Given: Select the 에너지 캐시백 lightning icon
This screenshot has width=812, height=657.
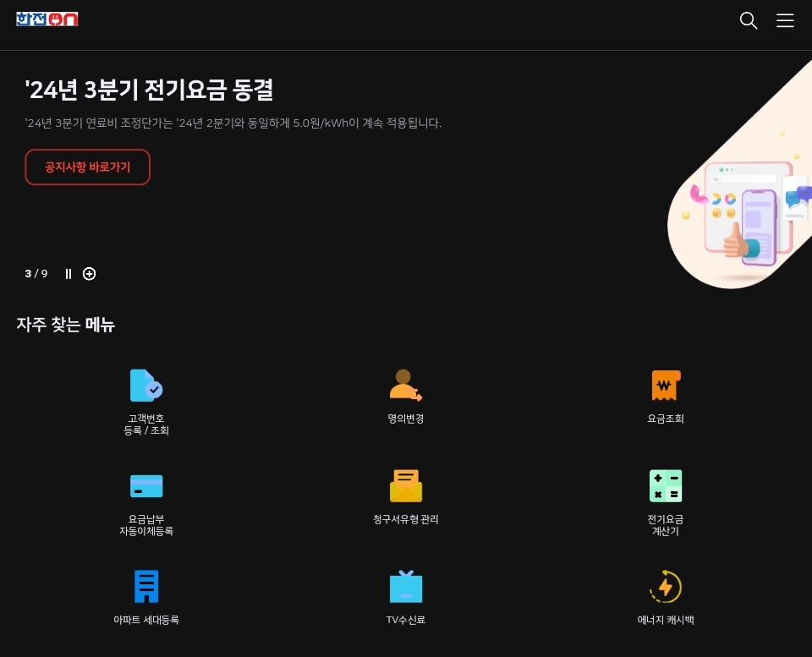Looking at the screenshot, I should 666,586.
